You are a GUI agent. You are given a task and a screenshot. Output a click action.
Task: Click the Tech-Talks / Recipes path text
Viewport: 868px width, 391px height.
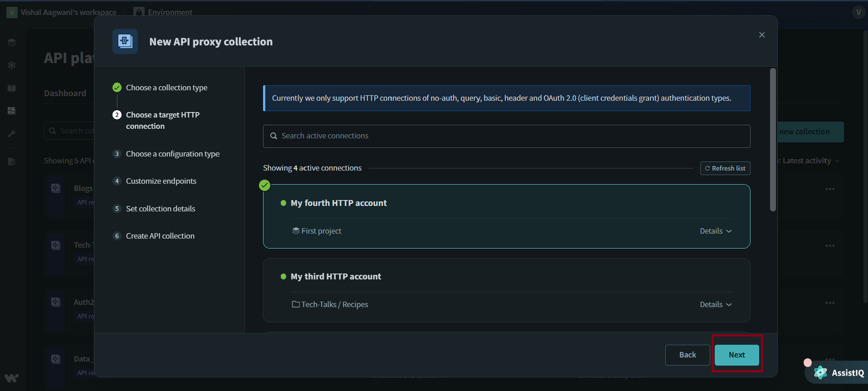[335, 304]
